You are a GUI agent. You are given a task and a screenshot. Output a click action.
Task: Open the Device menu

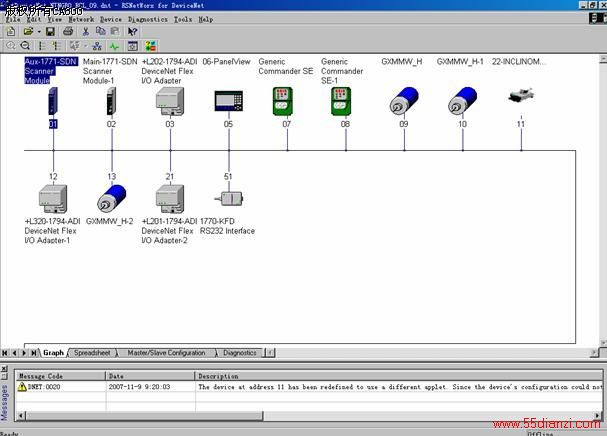tap(111, 19)
